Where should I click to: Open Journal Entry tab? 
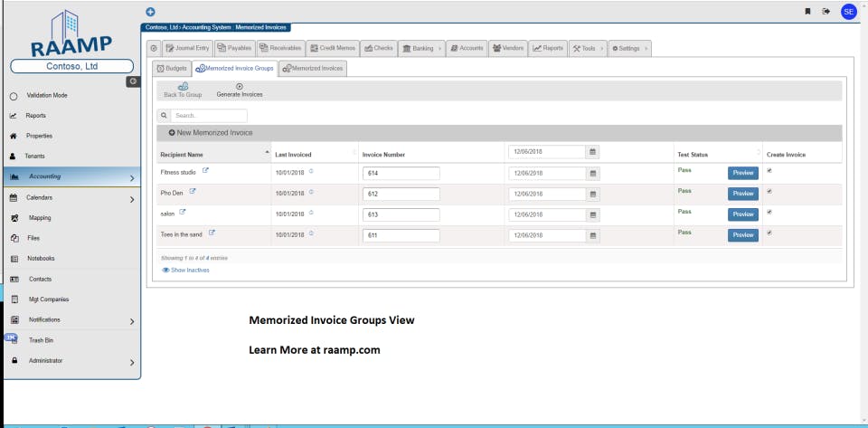(188, 49)
